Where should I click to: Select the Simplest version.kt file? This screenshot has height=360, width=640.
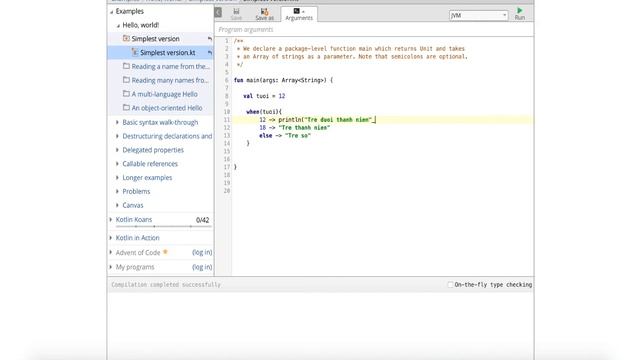[x=168, y=53]
